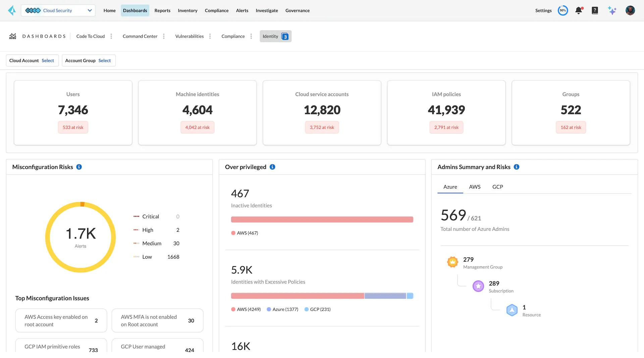Viewport: 644px width, 358px height.
Task: Click the Admins Summary and Risks info icon
Action: pos(517,167)
